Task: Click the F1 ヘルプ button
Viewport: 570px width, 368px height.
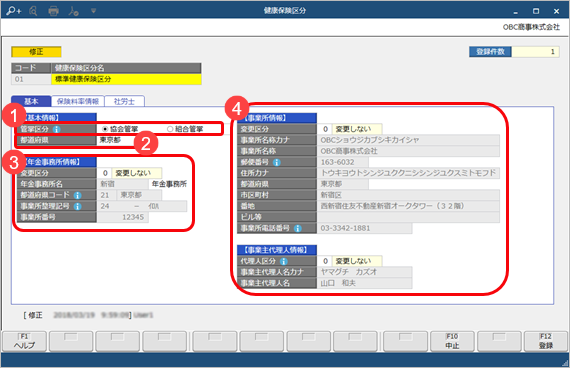Action: pyautogui.click(x=24, y=341)
